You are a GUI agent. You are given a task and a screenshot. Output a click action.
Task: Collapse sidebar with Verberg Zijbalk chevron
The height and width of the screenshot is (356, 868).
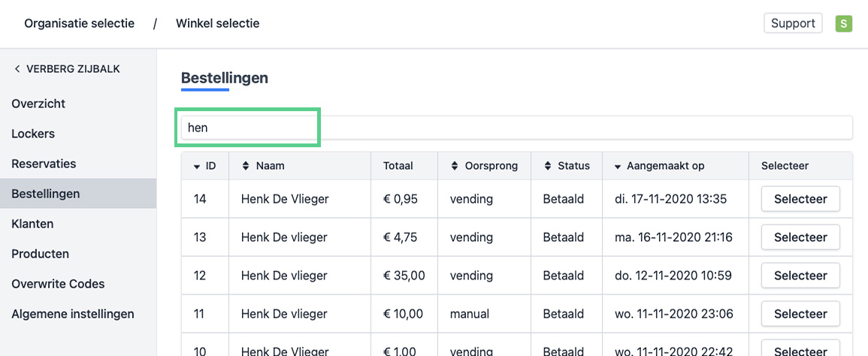pos(17,69)
